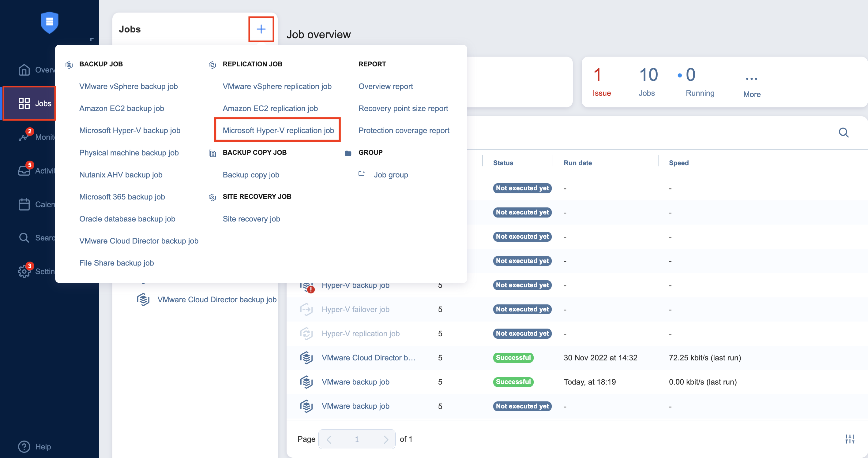Open the Recovery point size report

click(403, 108)
